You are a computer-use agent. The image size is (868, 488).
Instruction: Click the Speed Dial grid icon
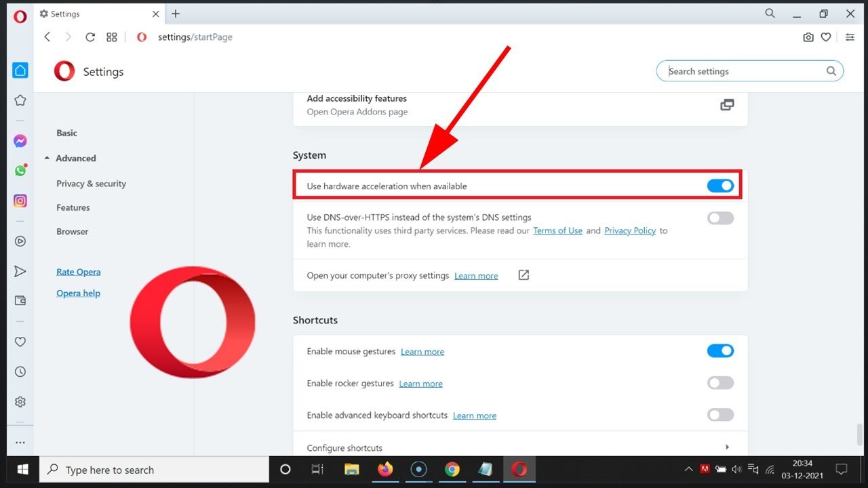pos(112,37)
